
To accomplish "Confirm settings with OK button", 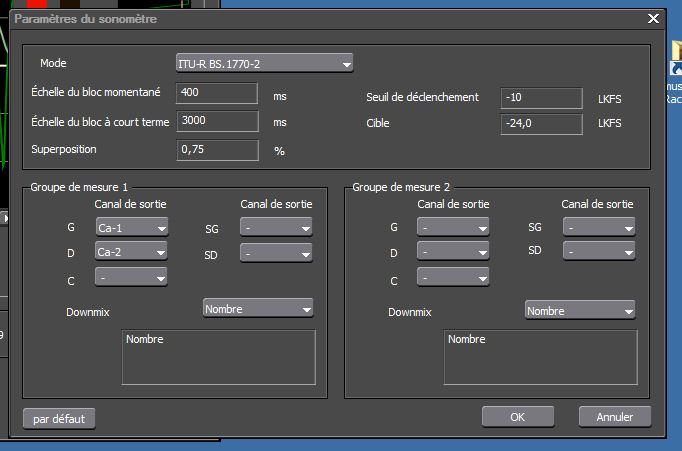I will (517, 416).
